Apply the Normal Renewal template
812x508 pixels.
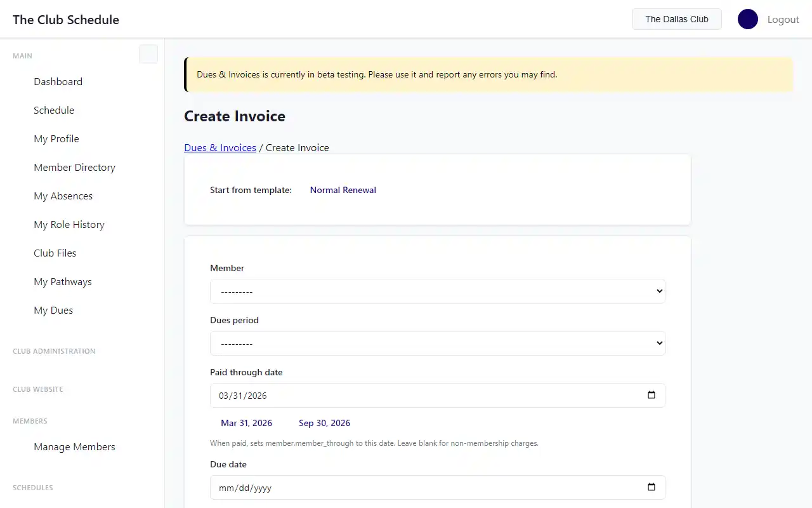[343, 190]
